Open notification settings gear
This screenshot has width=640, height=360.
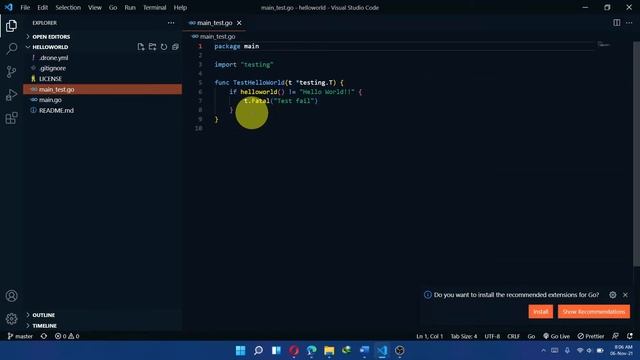pos(613,295)
